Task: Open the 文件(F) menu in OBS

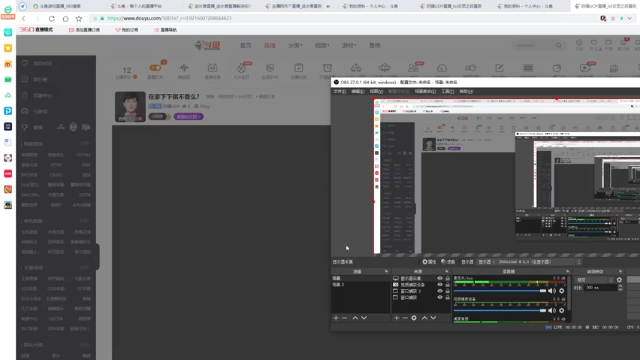Action: [340, 91]
